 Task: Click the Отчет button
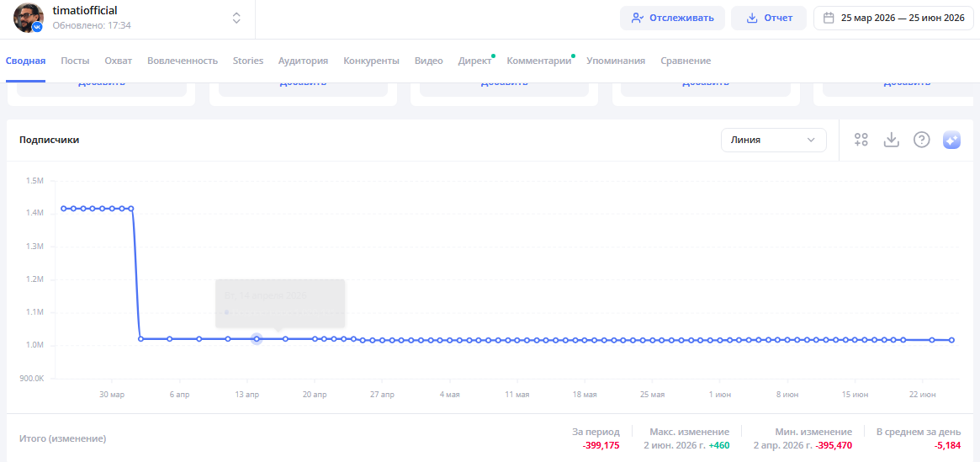coord(770,19)
